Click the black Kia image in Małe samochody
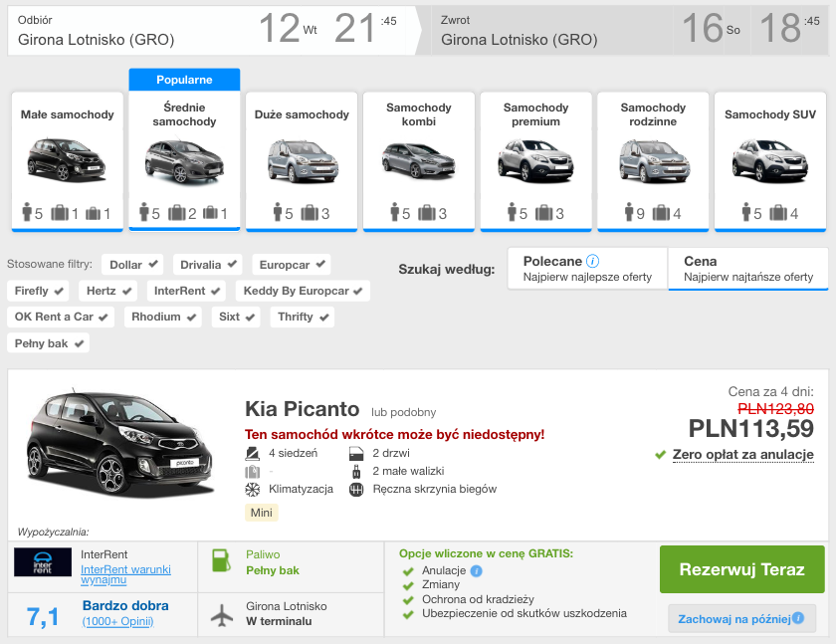The height and width of the screenshot is (644, 836). [68, 159]
